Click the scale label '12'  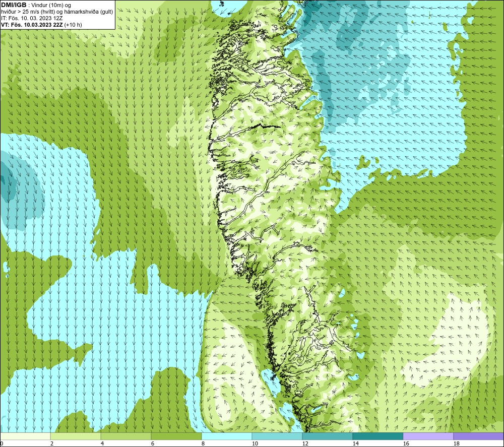point(305,444)
